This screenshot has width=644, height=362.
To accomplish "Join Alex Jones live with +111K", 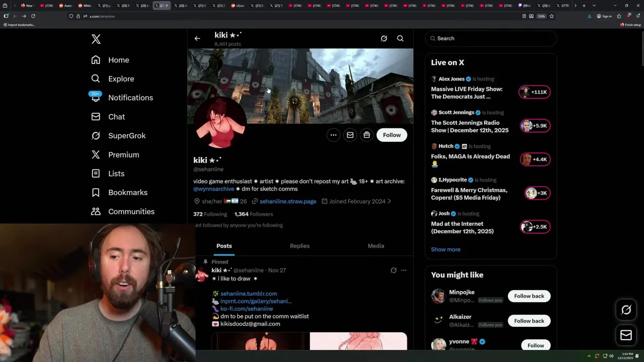I will (x=534, y=92).
